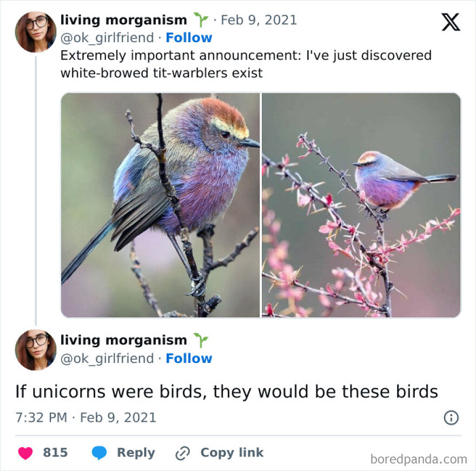The image size is (476, 471).
Task: Open the left bird photo
Action: (x=160, y=203)
